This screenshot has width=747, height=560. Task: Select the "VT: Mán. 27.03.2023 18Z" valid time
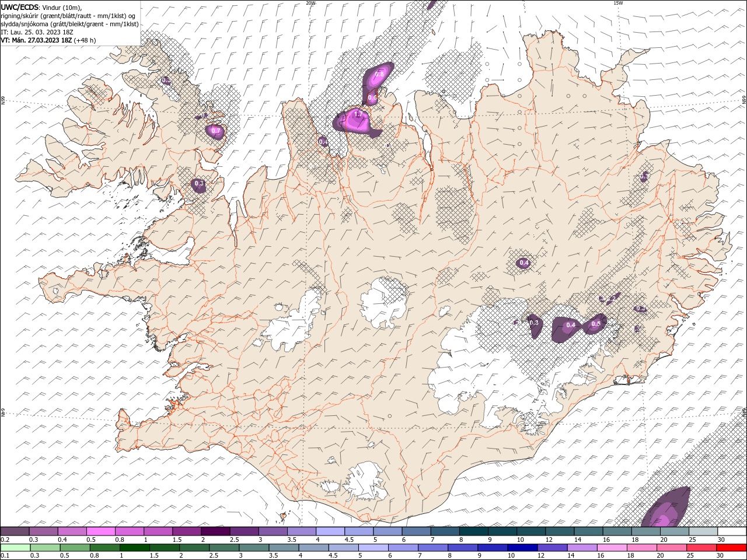tap(37, 40)
